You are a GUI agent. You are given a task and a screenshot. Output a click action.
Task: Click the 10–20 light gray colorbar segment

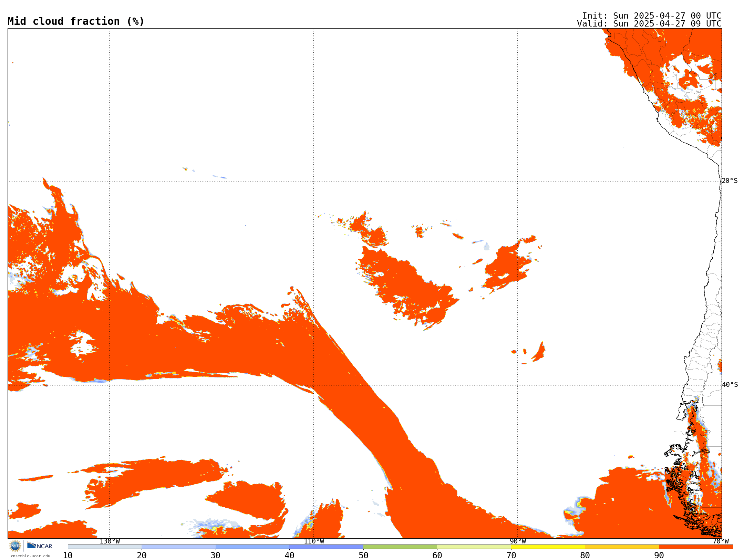pyautogui.click(x=105, y=547)
